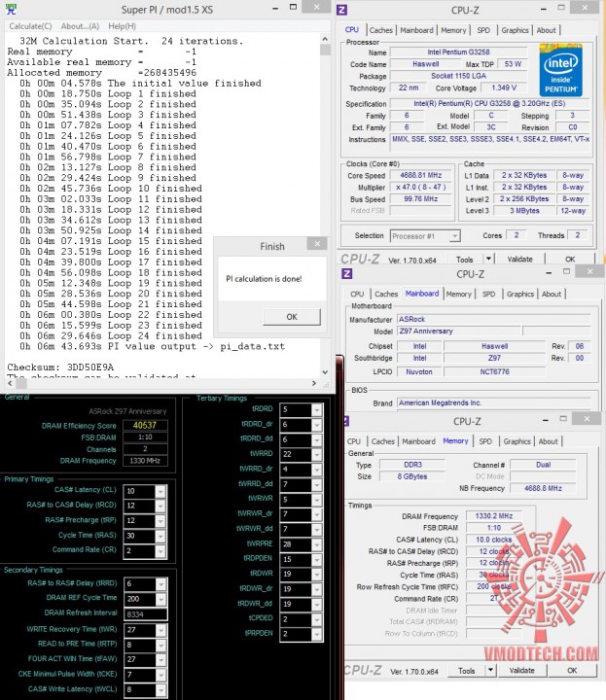This screenshot has width=606, height=700.
Task: Click Super PI horizontal scroll right arrow
Action: 314,383
